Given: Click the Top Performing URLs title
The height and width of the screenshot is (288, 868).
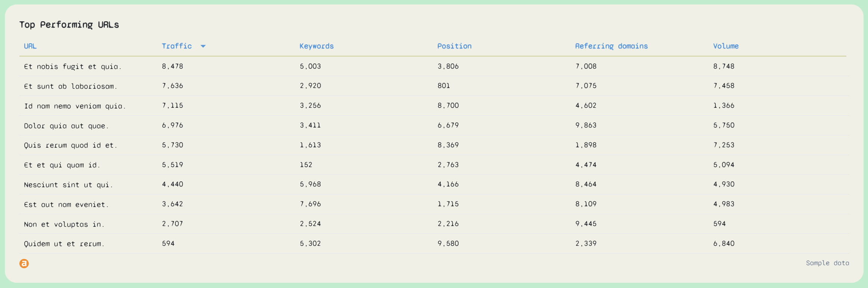Looking at the screenshot, I should pos(69,25).
